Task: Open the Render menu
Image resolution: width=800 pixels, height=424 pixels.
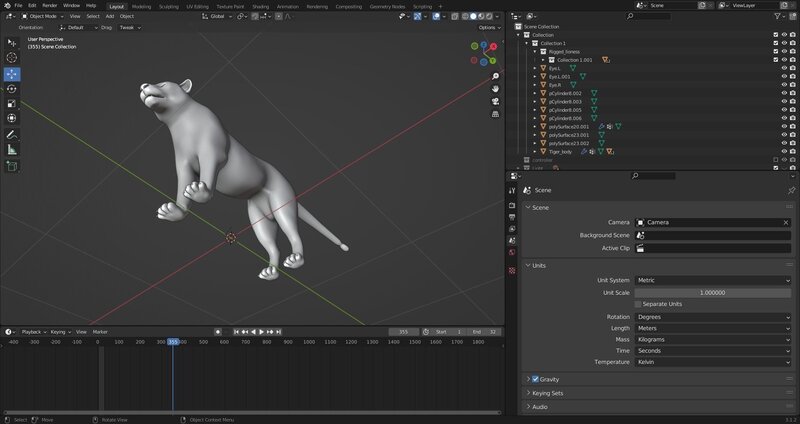Action: tap(49, 5)
